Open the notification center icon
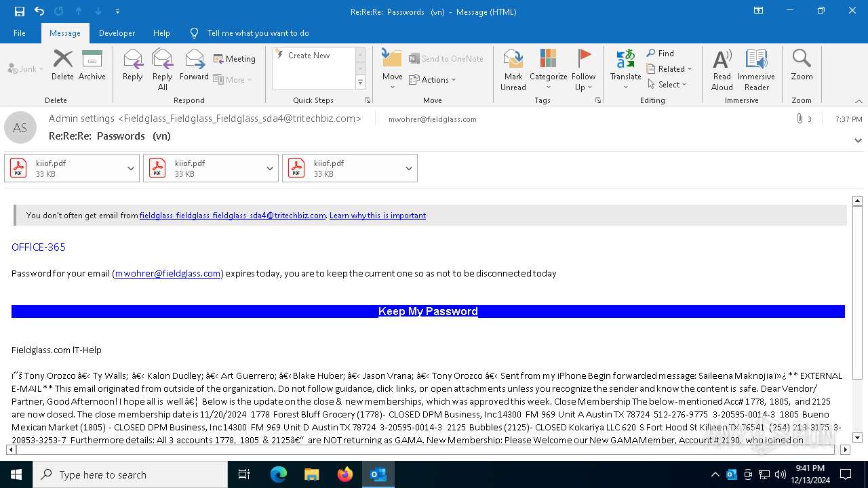This screenshot has height=488, width=868. 846,474
